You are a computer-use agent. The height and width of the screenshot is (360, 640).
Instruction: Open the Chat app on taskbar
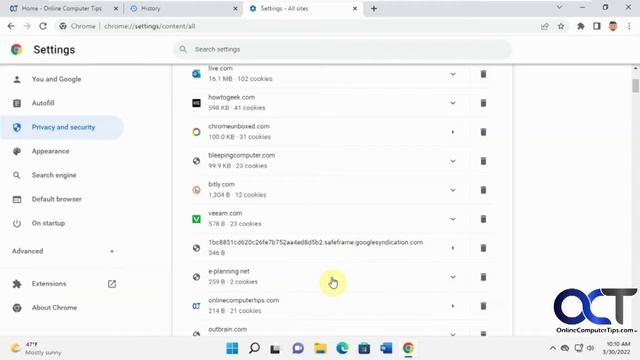point(298,348)
